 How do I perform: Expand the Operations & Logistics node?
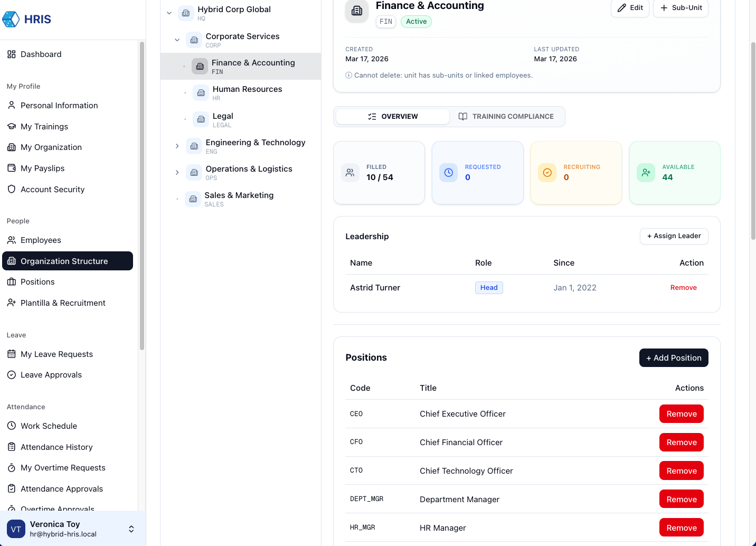[177, 172]
